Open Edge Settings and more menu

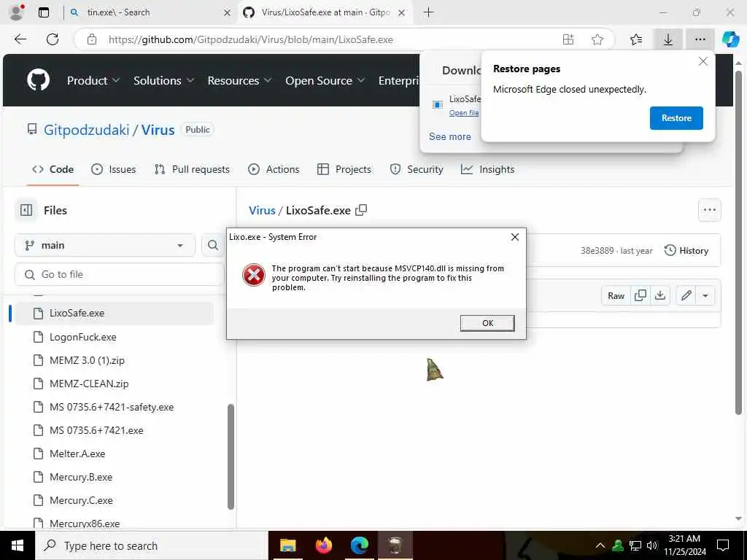tap(700, 39)
